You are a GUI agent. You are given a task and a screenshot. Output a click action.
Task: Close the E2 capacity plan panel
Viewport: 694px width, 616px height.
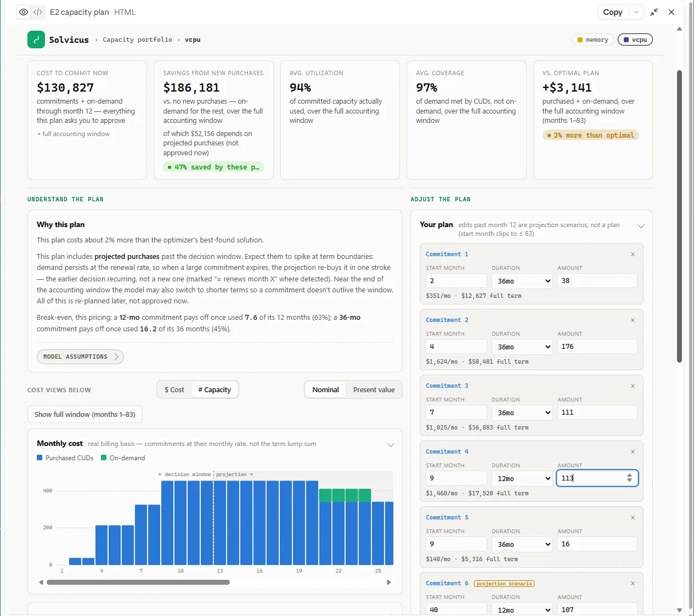click(x=672, y=12)
